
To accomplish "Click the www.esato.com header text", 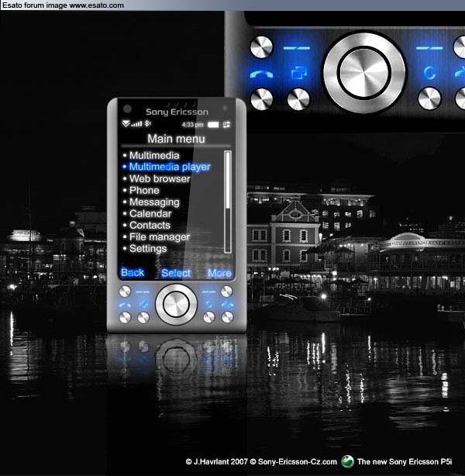I will (97, 5).
